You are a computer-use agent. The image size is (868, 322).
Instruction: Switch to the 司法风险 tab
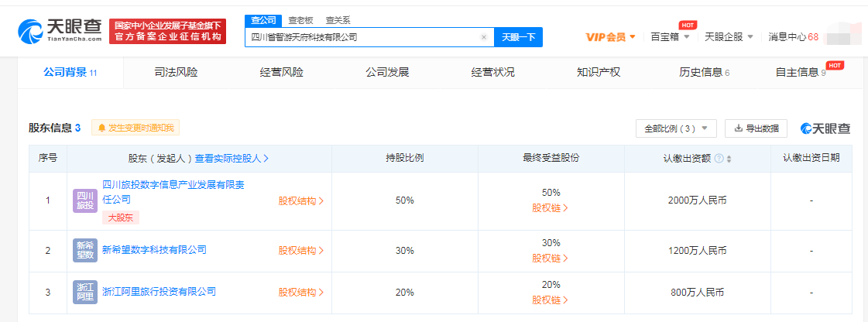click(x=176, y=72)
